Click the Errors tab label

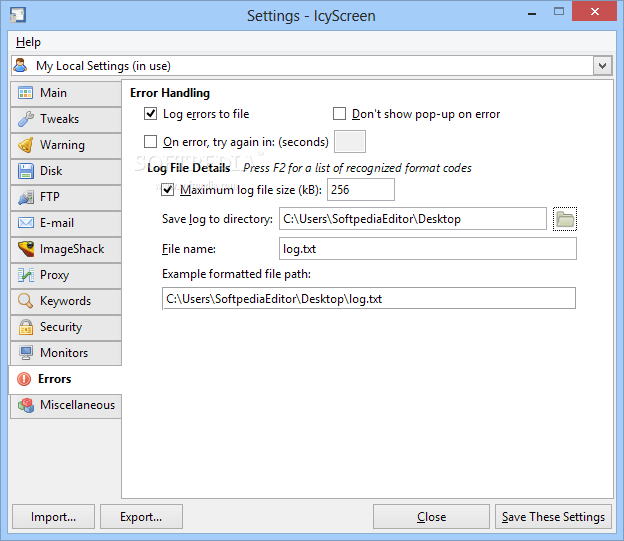[55, 379]
